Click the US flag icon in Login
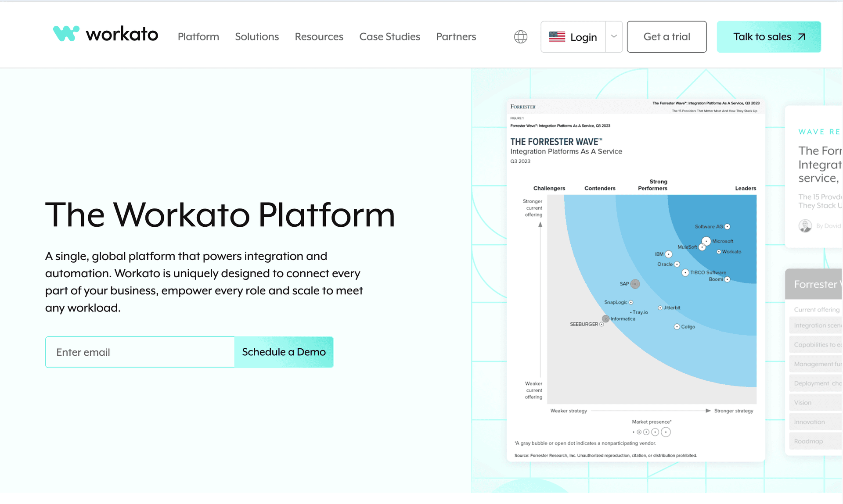Viewport: 843px width, 504px height. pos(557,37)
